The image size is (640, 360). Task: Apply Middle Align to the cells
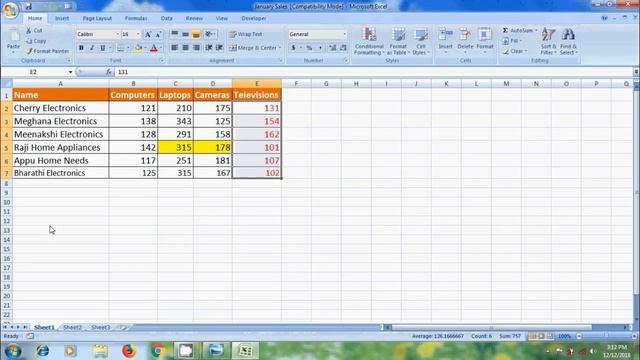click(x=185, y=34)
